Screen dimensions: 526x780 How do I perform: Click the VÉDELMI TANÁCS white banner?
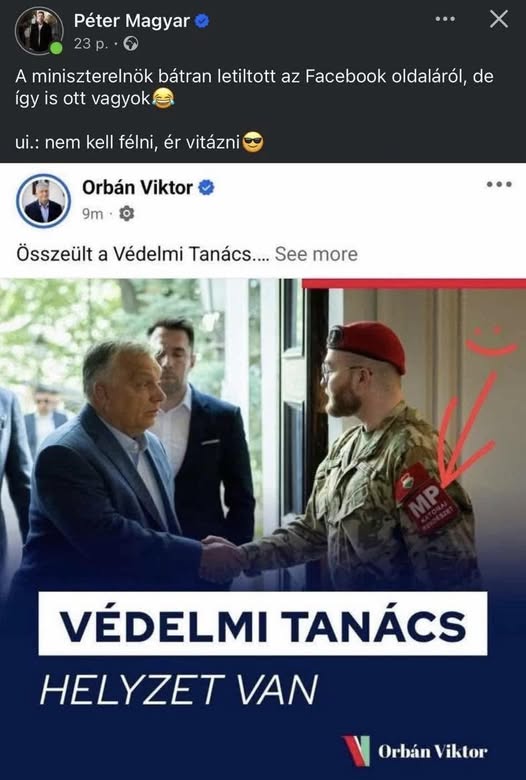263,623
